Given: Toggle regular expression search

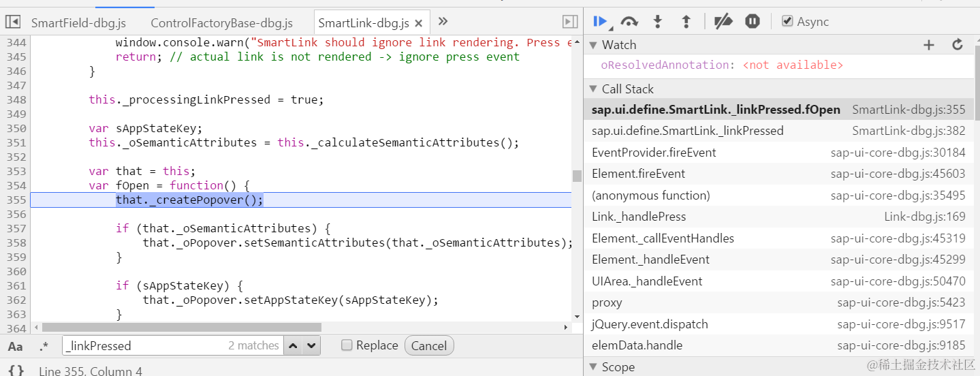Looking at the screenshot, I should [44, 346].
